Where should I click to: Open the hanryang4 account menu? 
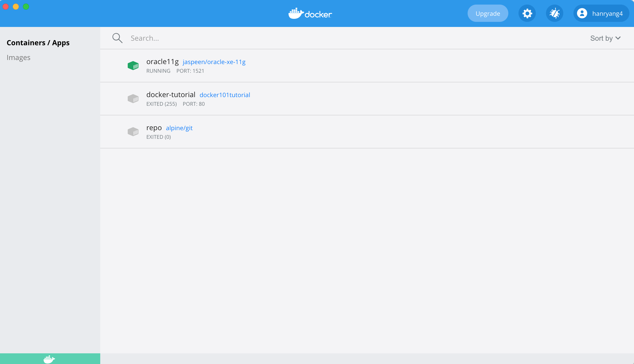click(x=607, y=13)
